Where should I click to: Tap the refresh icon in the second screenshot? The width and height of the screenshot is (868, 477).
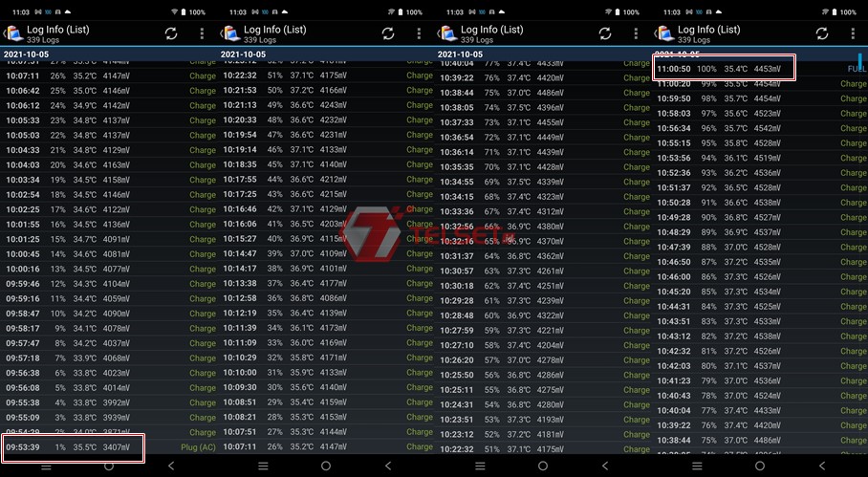[388, 33]
